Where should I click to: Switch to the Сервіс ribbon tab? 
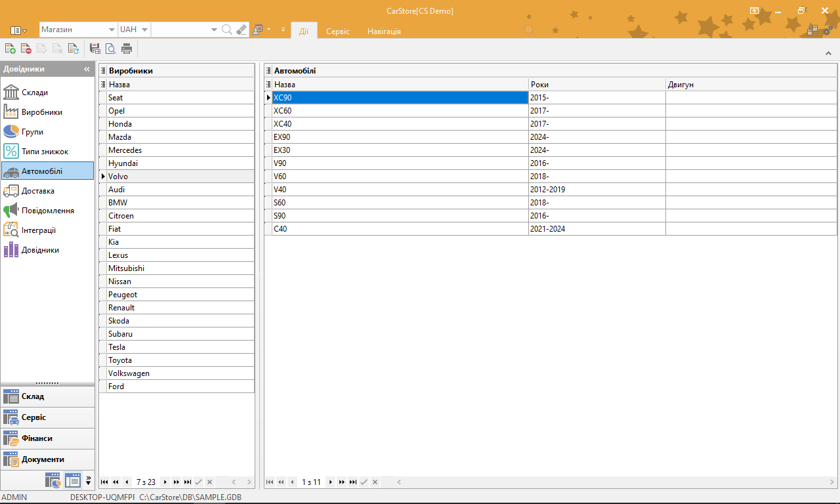pos(338,31)
